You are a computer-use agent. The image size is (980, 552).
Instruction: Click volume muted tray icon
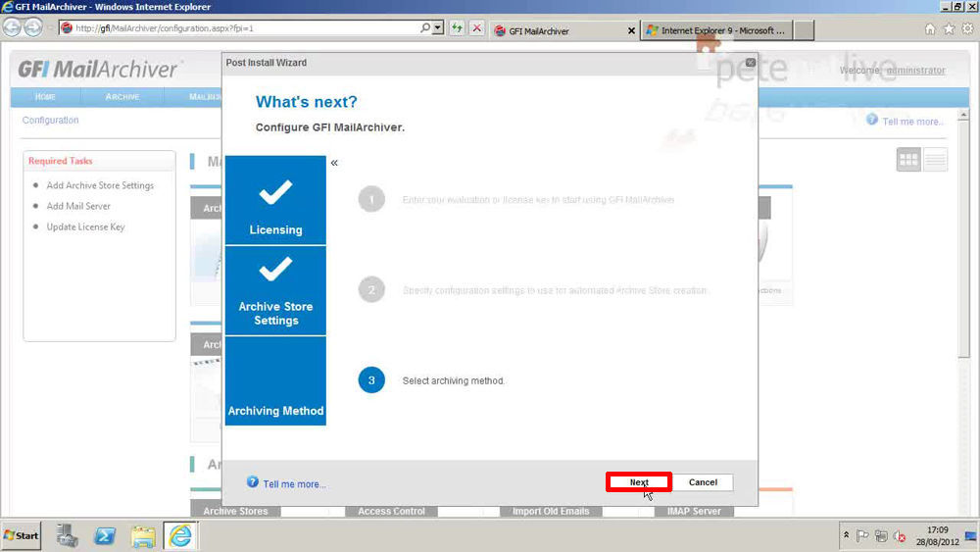(x=900, y=535)
